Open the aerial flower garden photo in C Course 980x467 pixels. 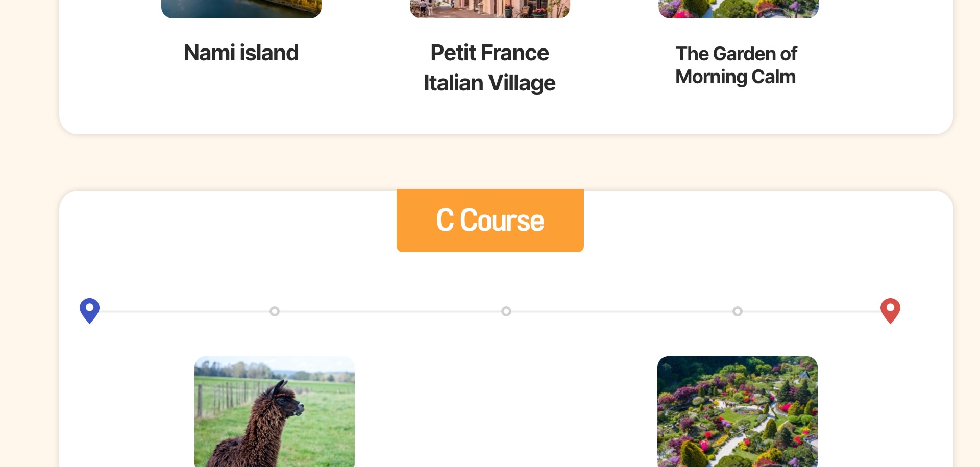738,411
